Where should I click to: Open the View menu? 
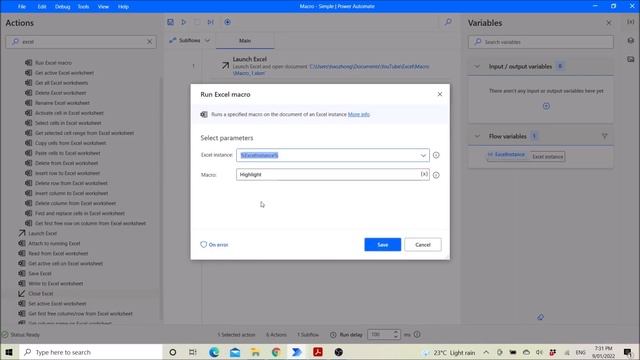[x=103, y=7]
